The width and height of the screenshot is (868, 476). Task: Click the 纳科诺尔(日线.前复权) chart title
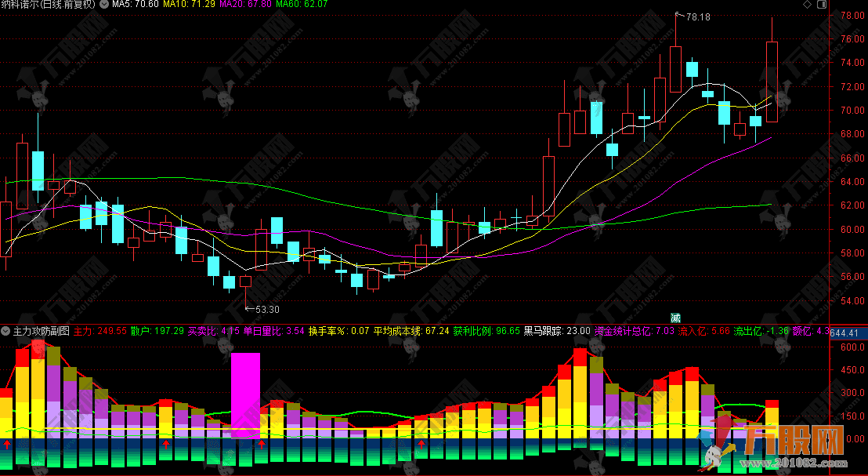pyautogui.click(x=48, y=5)
